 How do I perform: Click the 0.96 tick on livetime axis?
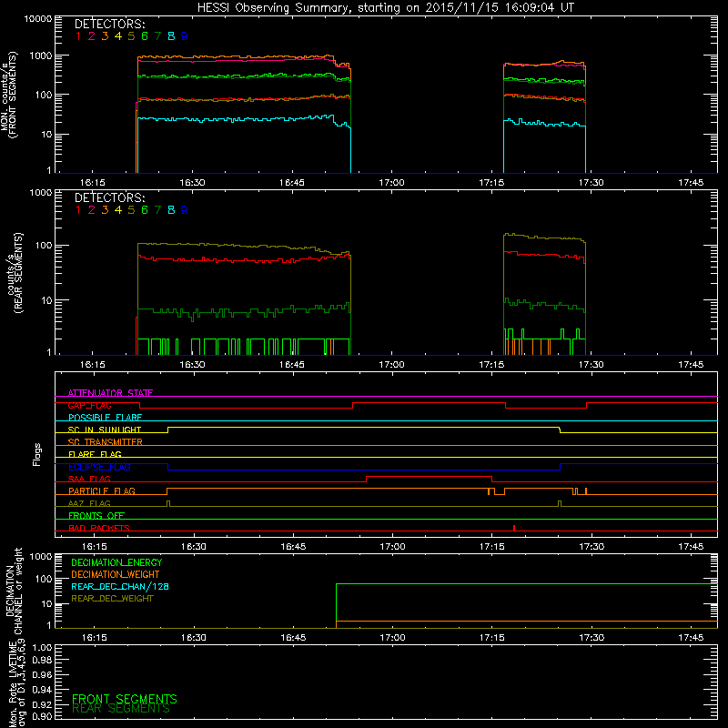click(42, 675)
